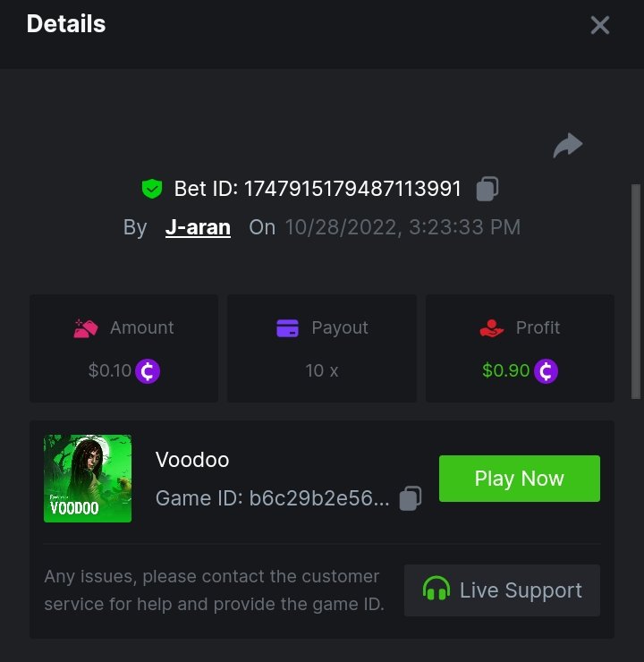Copy the Game ID with the copy icon

tap(411, 498)
